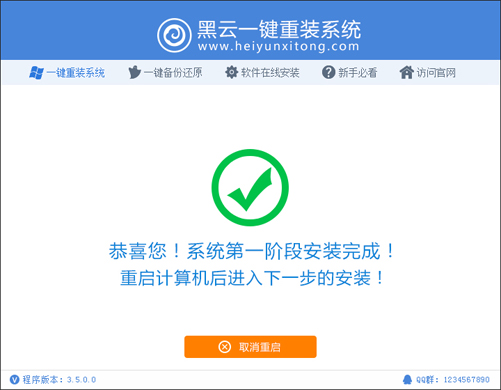Cancel restart with the 取消重启 button
Image resolution: width=501 pixels, height=390 pixels.
point(250,347)
